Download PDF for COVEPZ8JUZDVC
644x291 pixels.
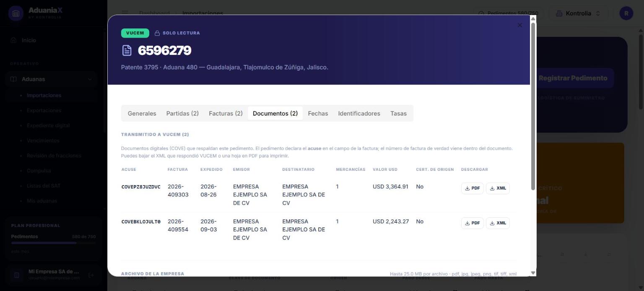tap(472, 188)
